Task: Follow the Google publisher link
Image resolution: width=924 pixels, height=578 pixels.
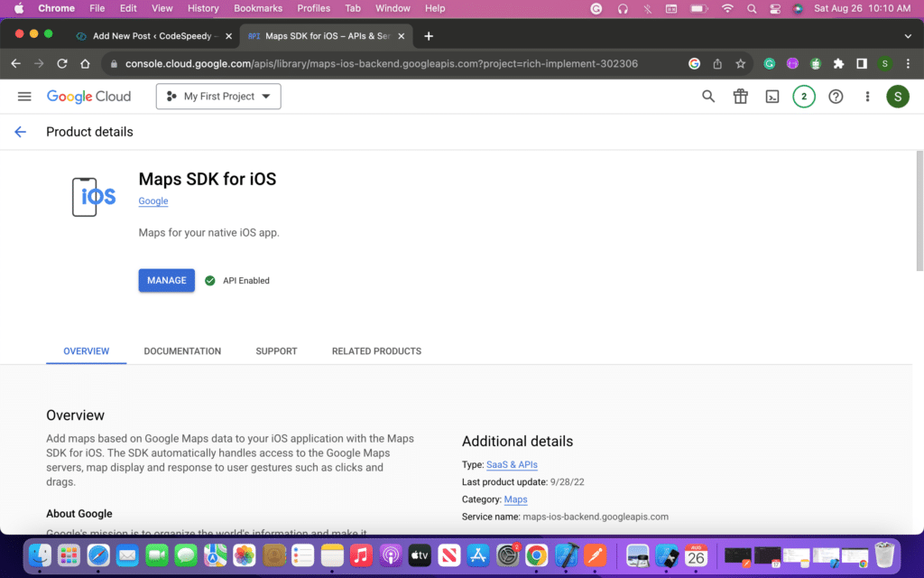Action: pos(153,201)
